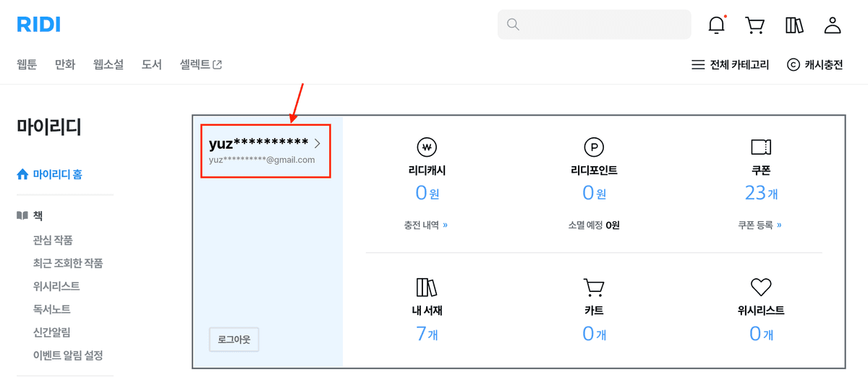The image size is (868, 388).
Task: Click the 23개 coupon count
Action: [761, 193]
